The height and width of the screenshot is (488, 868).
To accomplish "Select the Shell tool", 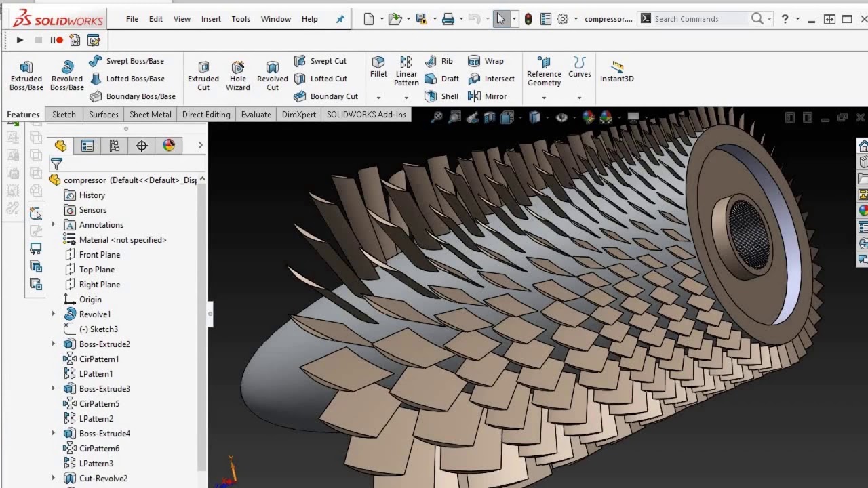I will pyautogui.click(x=441, y=96).
